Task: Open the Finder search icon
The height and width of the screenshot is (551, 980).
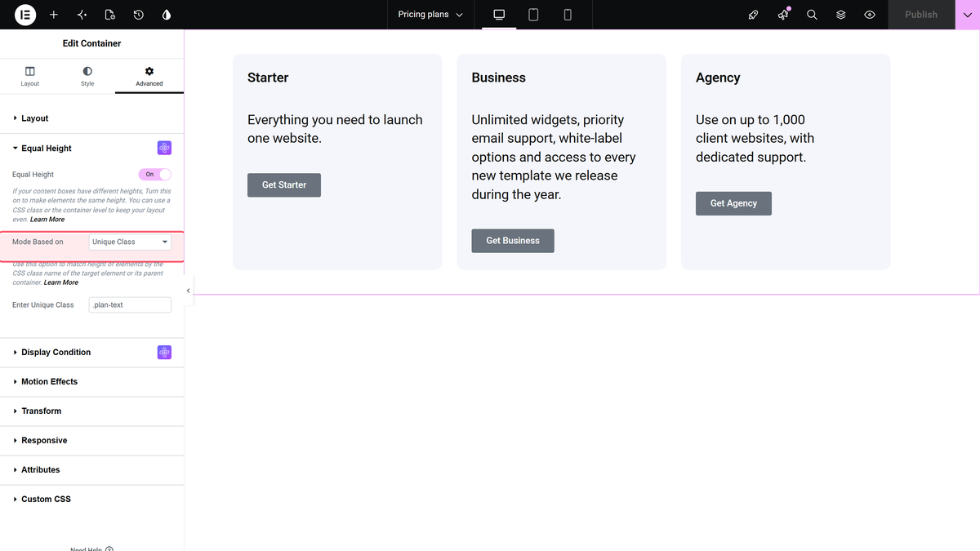Action: pyautogui.click(x=812, y=15)
